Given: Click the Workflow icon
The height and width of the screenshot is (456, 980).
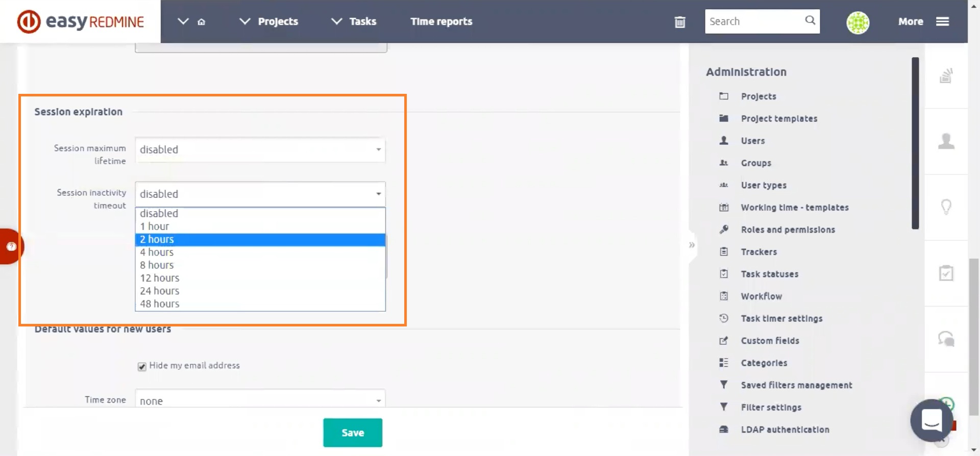Looking at the screenshot, I should point(724,296).
